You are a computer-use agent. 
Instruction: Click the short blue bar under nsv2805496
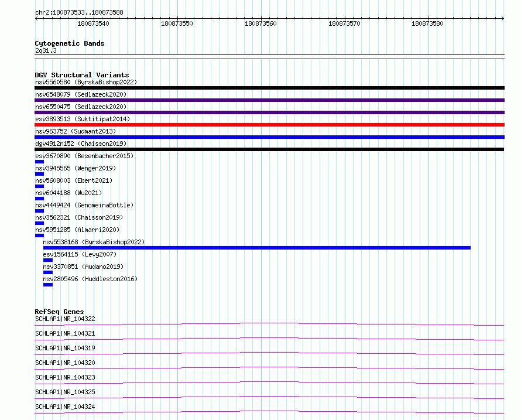48,285
